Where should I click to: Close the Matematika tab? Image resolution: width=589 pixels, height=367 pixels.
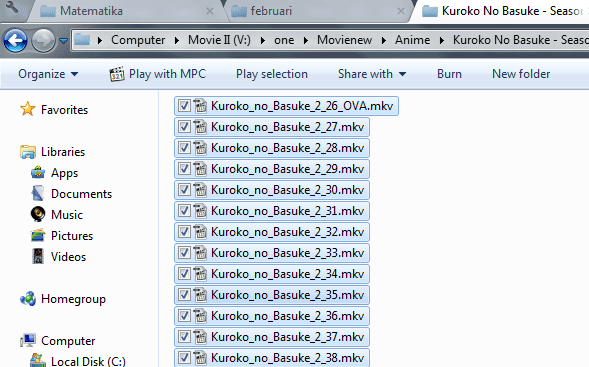[x=210, y=11]
